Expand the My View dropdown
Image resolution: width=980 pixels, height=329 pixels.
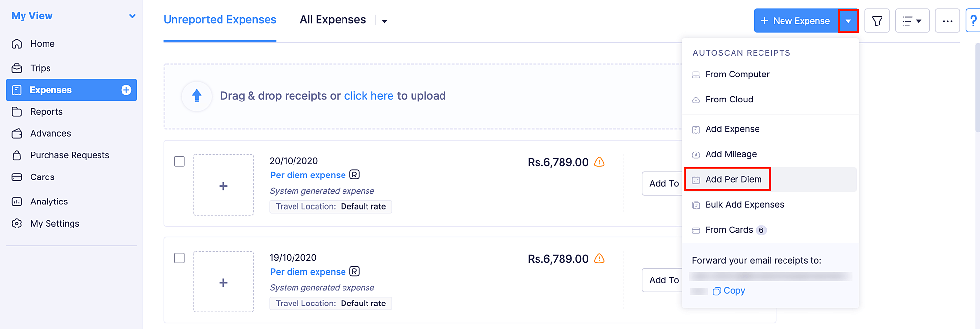coord(132,16)
